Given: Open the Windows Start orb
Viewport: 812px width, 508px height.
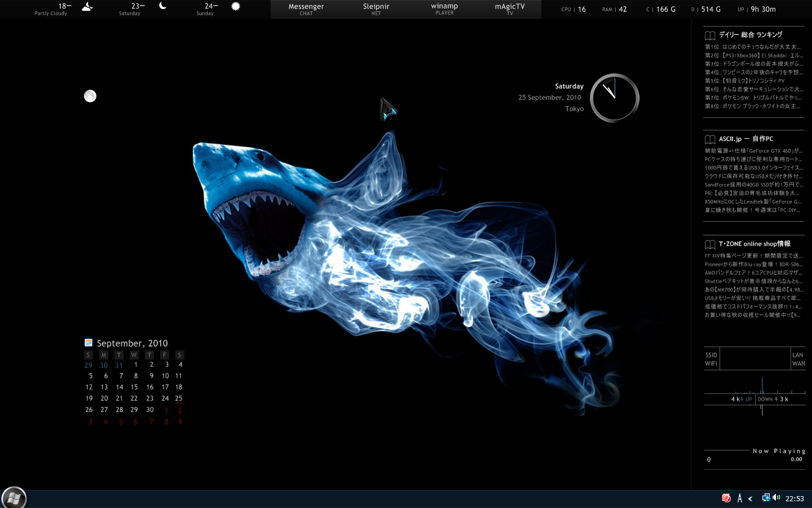Looking at the screenshot, I should click(x=14, y=498).
